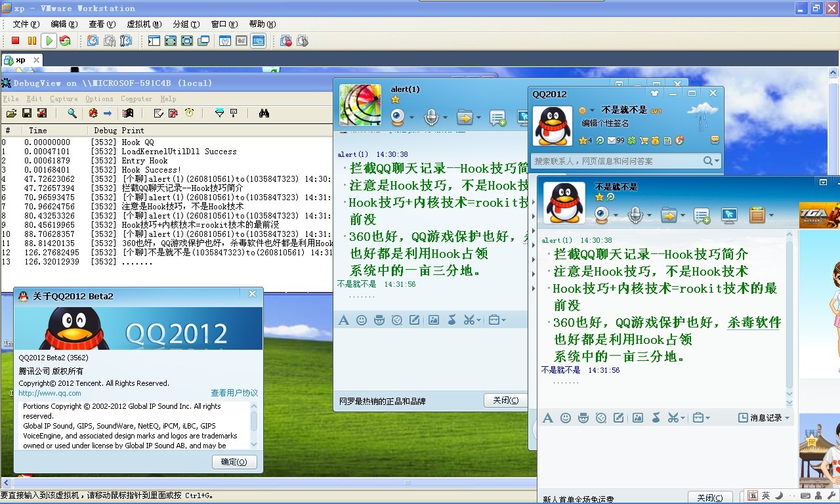The width and height of the screenshot is (840, 504).
Task: Click 不是就不是 chat history vertical scrollbar
Action: 789,318
